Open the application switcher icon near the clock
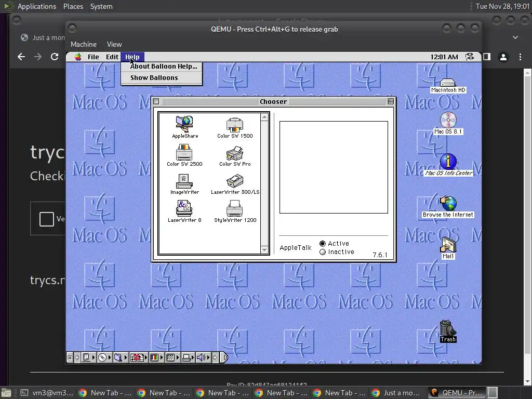 click(470, 57)
